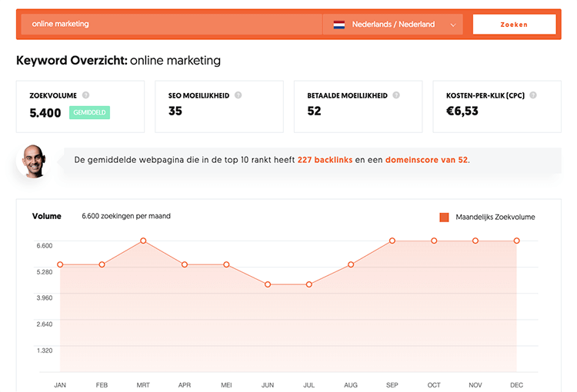Viewport: 577px width, 392px height.
Task: Click the AUG data point on chart
Action: pos(351,264)
